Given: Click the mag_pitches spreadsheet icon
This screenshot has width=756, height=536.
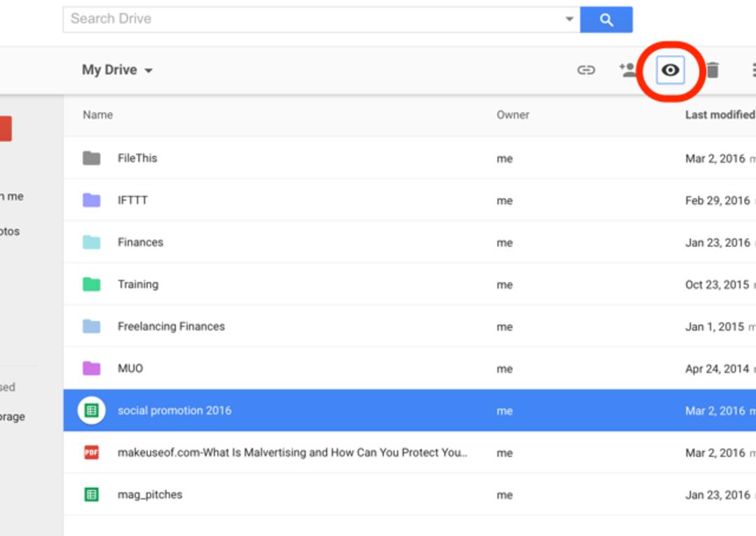Looking at the screenshot, I should (92, 495).
